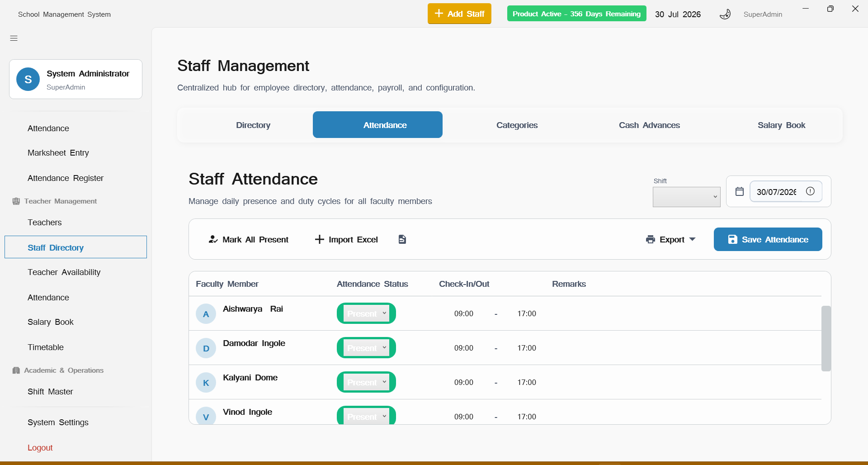
Task: Click Mark All Present button
Action: 248,239
